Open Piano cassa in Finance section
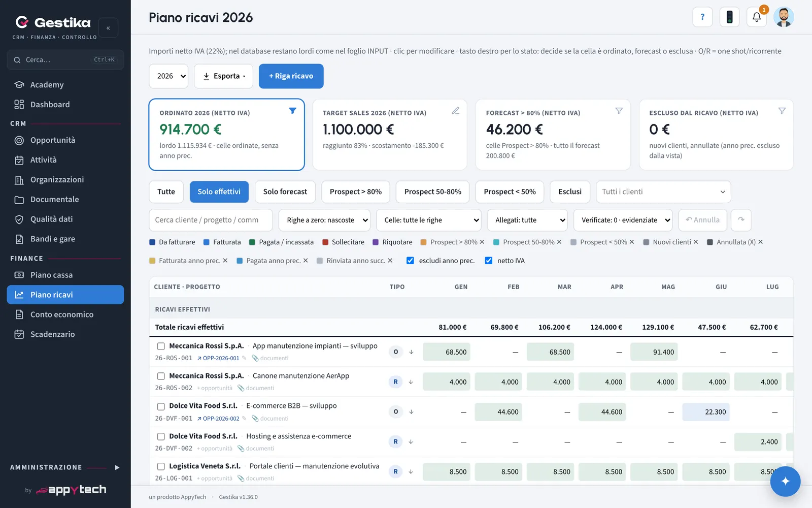 click(x=65, y=275)
